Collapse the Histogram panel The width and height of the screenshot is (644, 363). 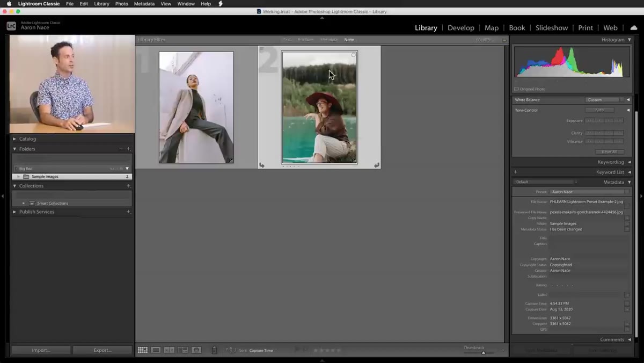tap(628, 40)
